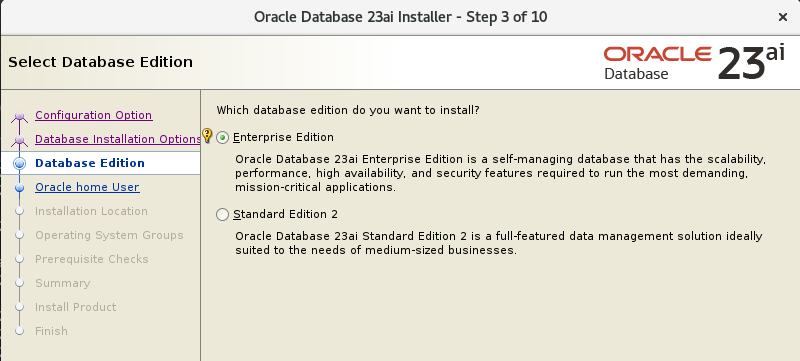Click the Summary step in sidebar
The image size is (800, 361).
[x=63, y=283]
